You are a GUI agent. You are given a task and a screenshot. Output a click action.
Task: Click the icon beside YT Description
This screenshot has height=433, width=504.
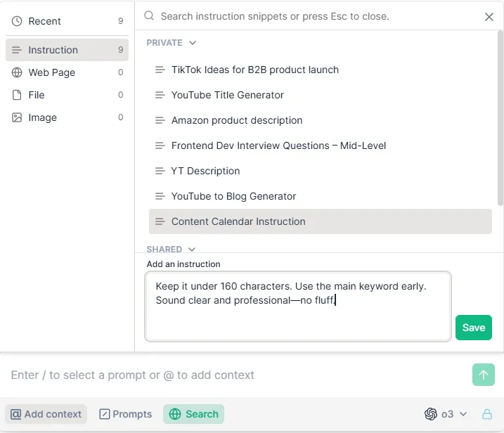click(x=160, y=171)
